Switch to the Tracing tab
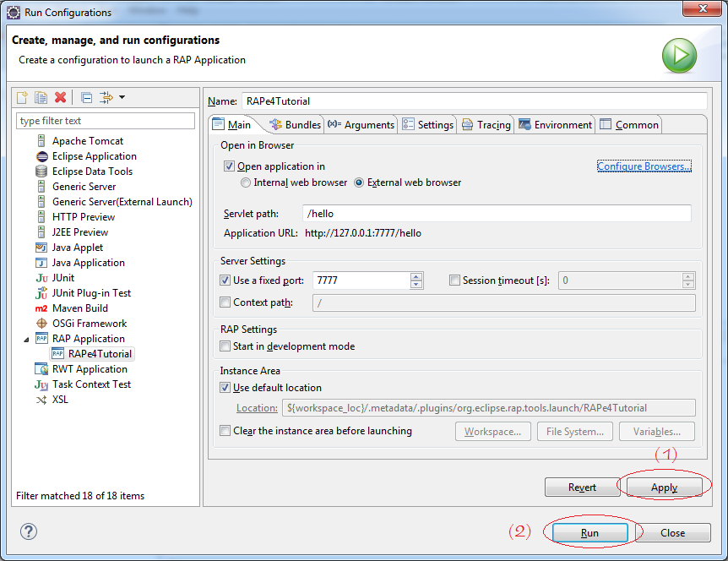 [486, 125]
